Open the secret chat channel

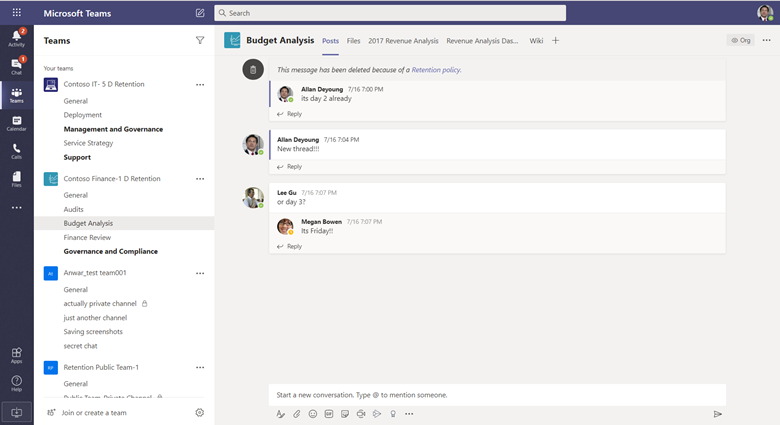80,346
